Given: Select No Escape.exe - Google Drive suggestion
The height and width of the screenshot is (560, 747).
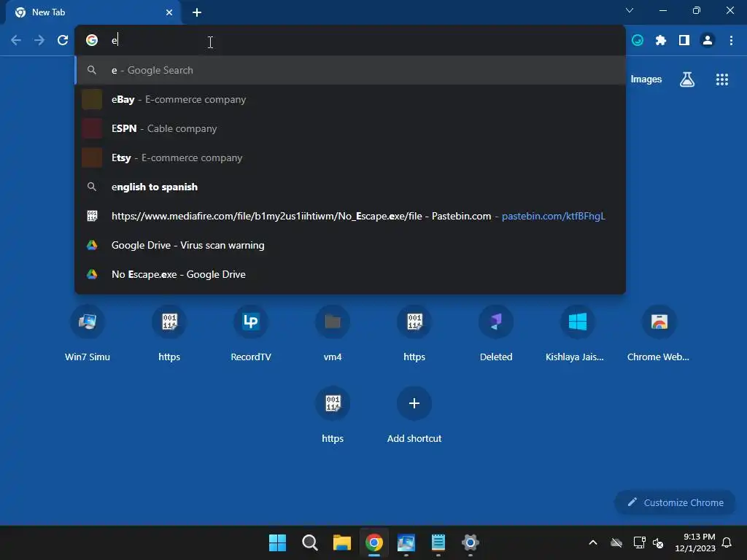Looking at the screenshot, I should point(350,274).
